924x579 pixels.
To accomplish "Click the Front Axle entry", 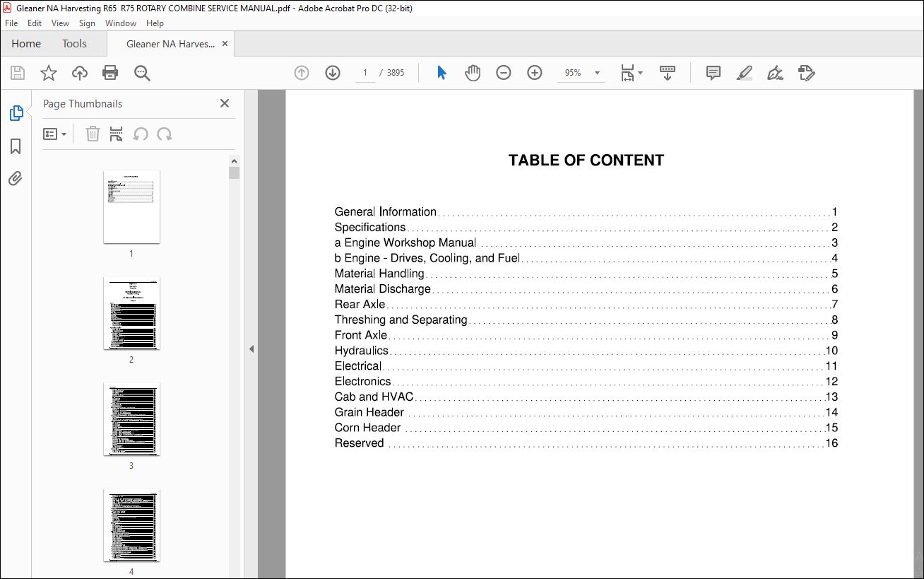I will pyautogui.click(x=361, y=336).
